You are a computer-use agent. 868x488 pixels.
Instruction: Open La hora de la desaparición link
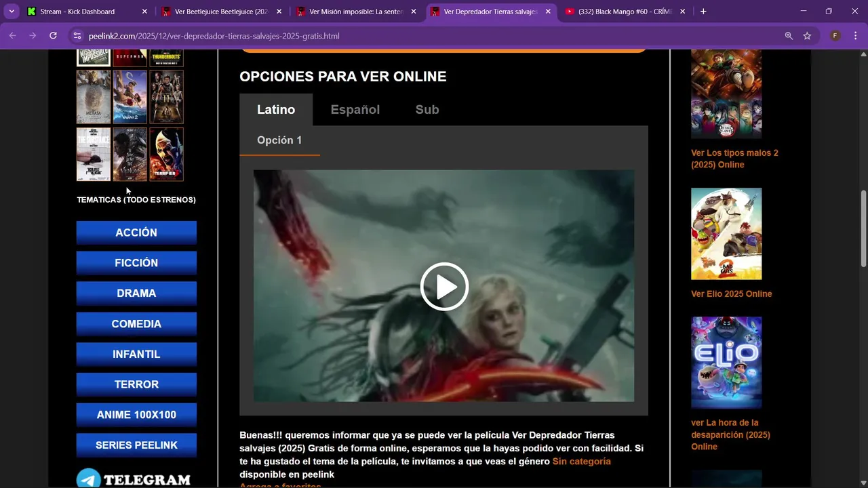(730, 434)
